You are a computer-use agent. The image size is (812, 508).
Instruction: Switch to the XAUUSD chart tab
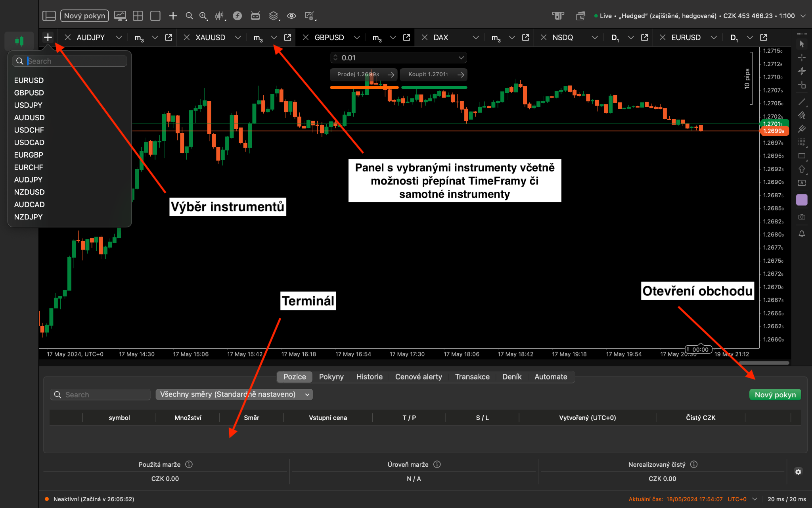[210, 37]
